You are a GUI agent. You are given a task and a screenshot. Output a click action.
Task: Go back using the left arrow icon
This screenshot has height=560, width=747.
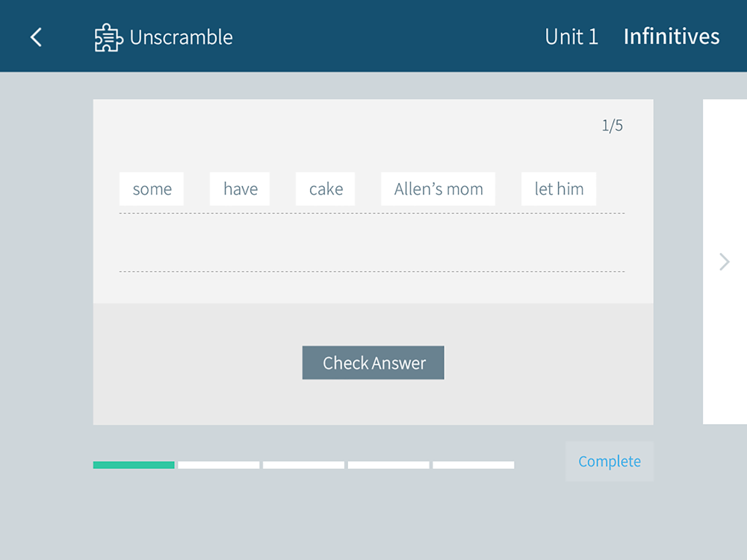point(36,37)
